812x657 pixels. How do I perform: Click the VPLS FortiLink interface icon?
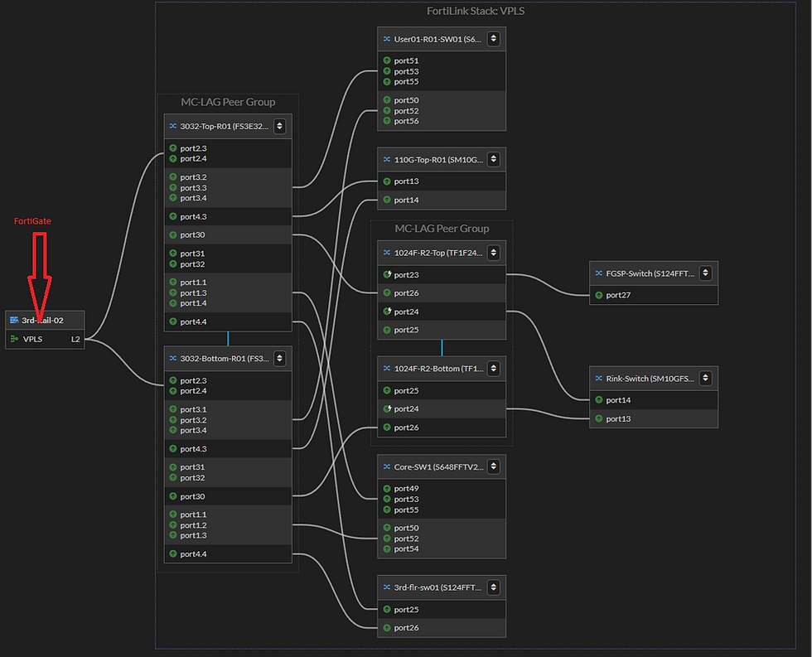coord(14,339)
